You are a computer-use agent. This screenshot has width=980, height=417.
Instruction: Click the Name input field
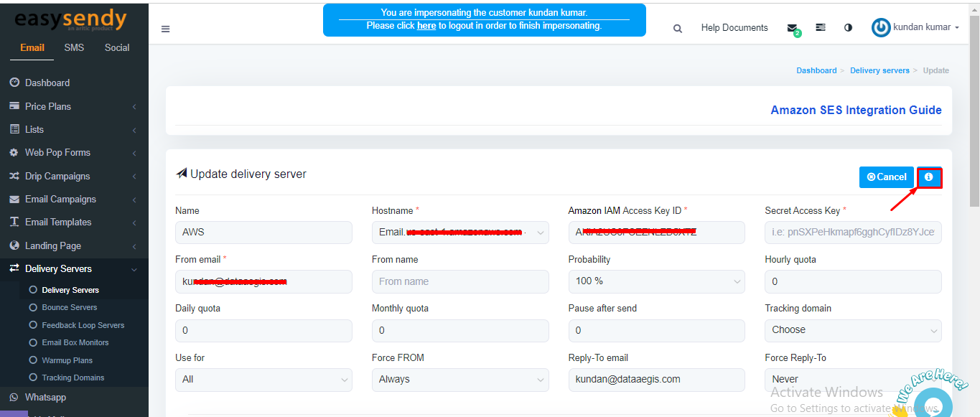click(x=263, y=233)
